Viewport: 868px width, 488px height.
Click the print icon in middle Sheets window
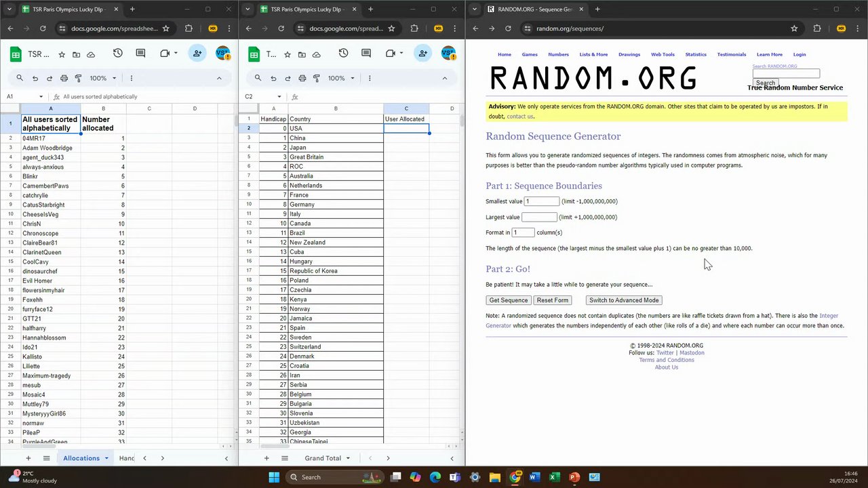302,78
